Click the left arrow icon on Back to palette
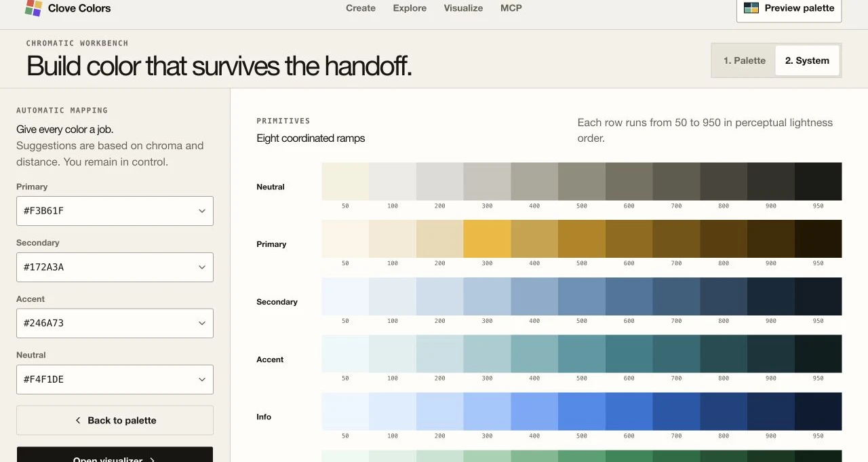The width and height of the screenshot is (868, 462). [x=78, y=421]
